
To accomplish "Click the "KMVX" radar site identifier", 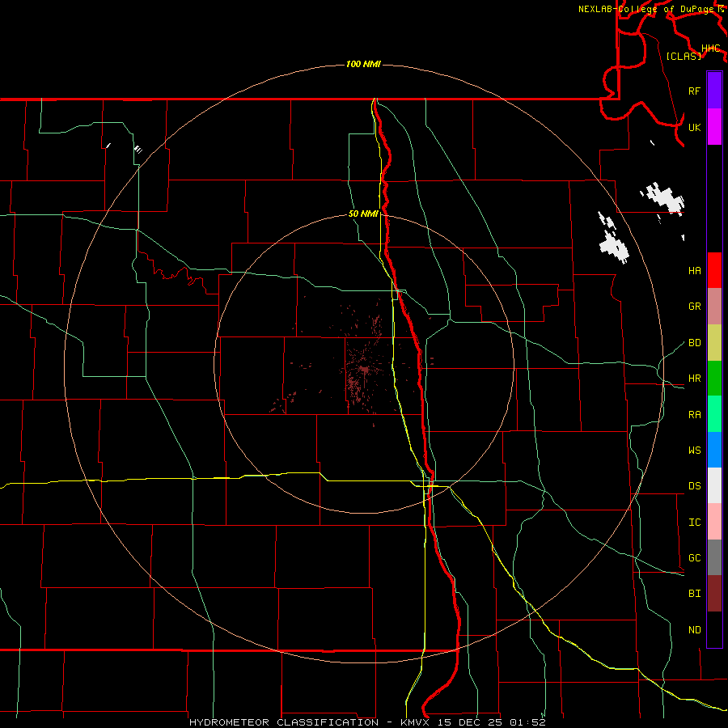I will (416, 722).
